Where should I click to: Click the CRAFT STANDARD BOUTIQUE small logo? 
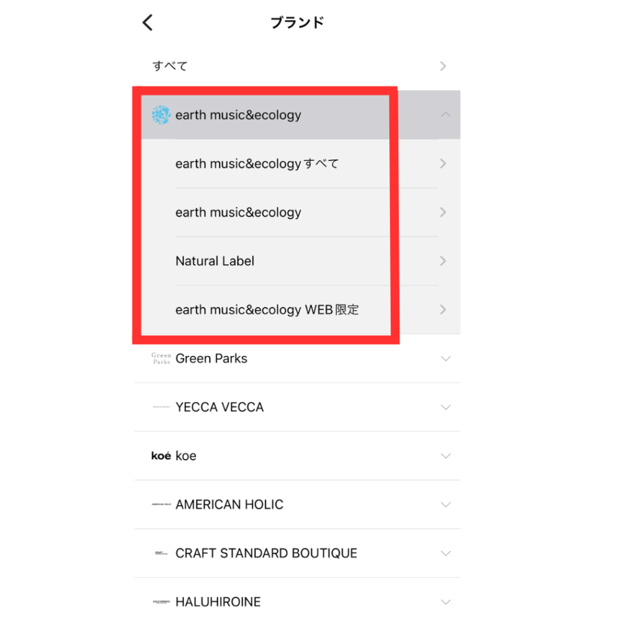161,553
